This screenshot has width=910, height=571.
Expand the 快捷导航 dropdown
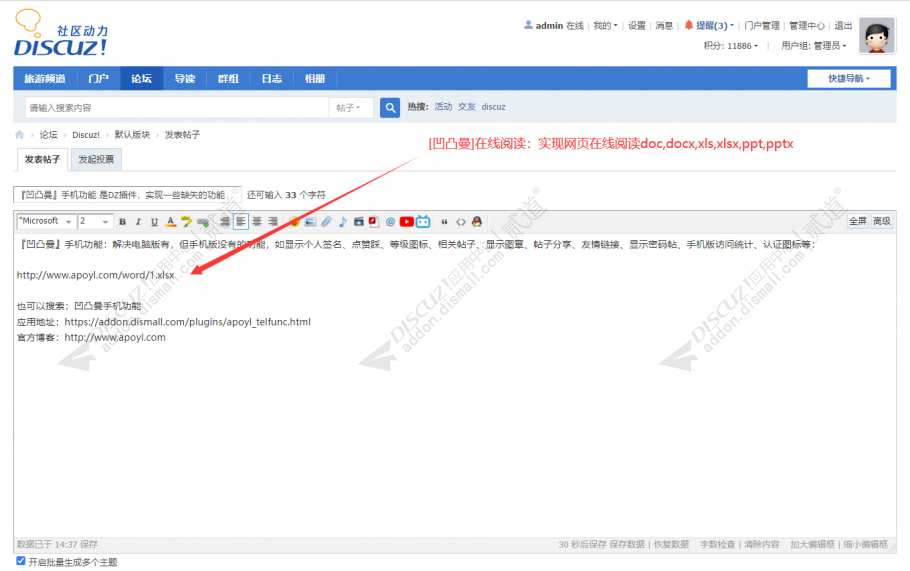pos(848,78)
